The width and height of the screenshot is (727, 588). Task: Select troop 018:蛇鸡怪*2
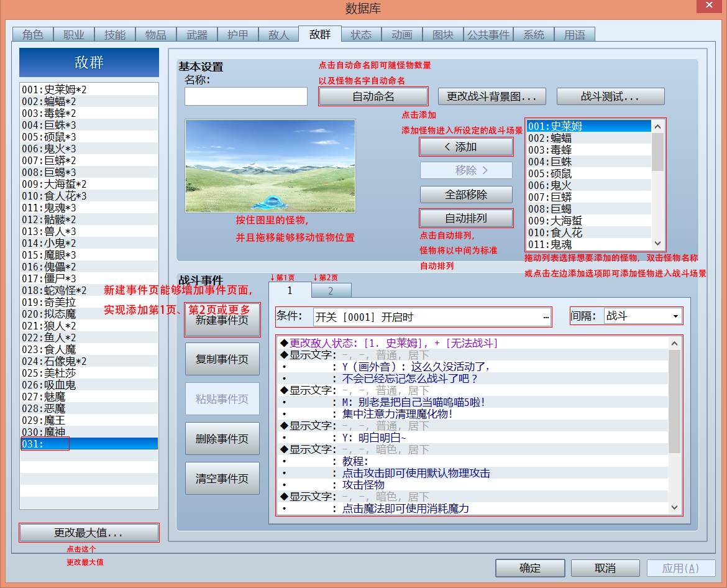(x=89, y=290)
